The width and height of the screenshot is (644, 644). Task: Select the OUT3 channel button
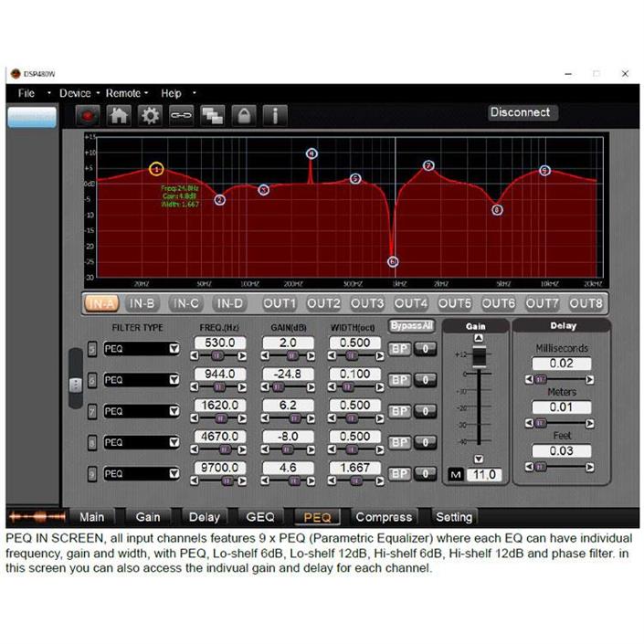point(367,303)
